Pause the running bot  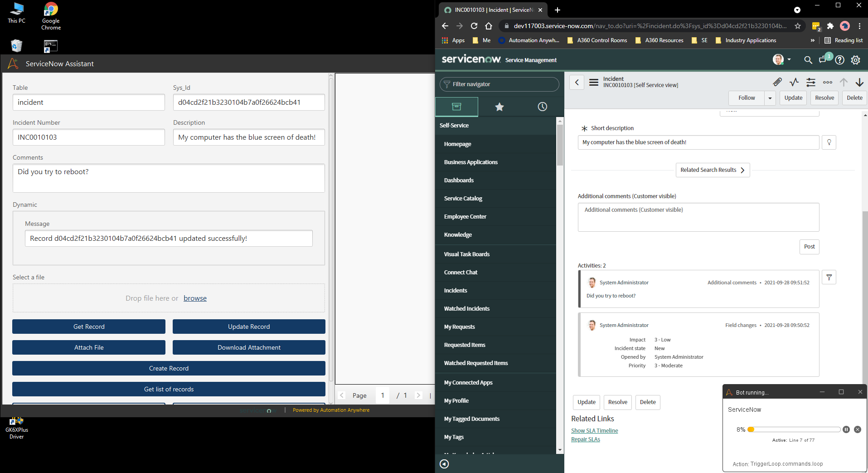point(846,429)
